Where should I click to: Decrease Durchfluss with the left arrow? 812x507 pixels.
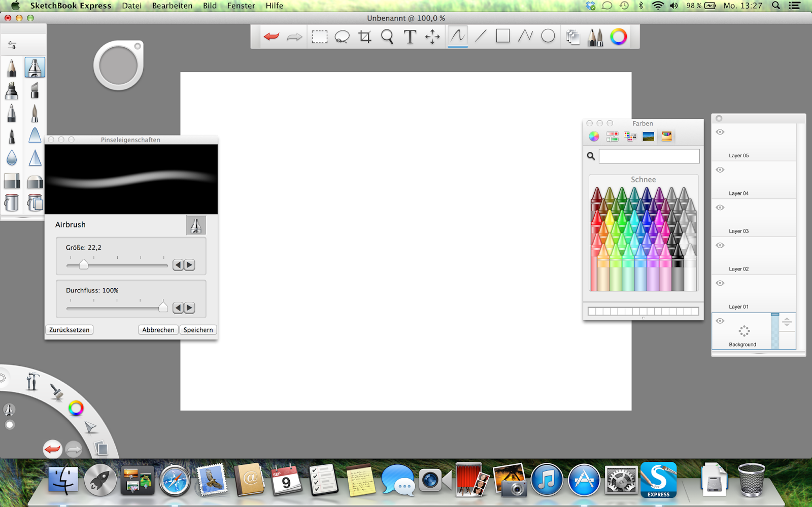click(x=178, y=308)
